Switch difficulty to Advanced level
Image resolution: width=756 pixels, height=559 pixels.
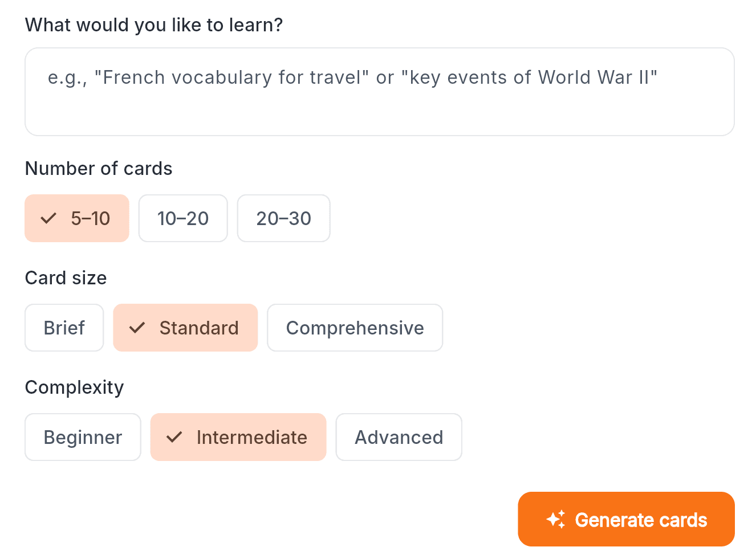click(x=399, y=437)
